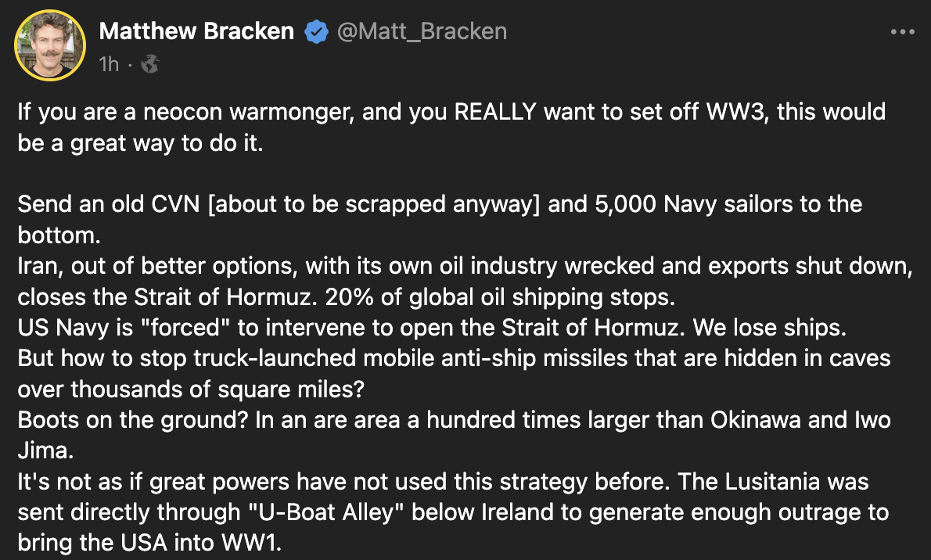Screen dimensions: 931x560
Task: Click the 1h post timestamp
Action: 109,63
